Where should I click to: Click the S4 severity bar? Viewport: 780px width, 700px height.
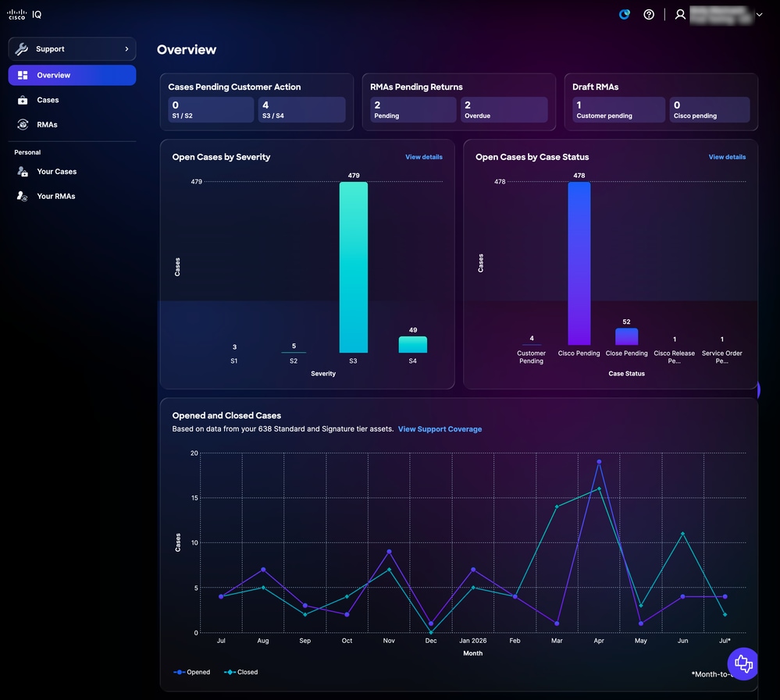pos(413,344)
